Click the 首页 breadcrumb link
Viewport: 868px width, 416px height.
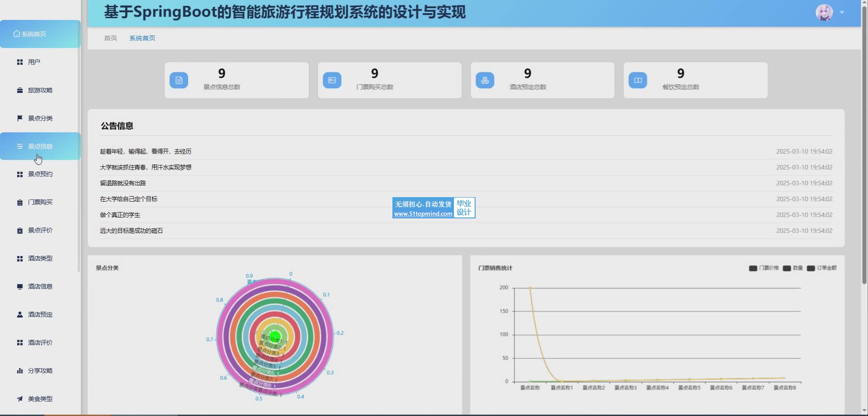(x=110, y=38)
